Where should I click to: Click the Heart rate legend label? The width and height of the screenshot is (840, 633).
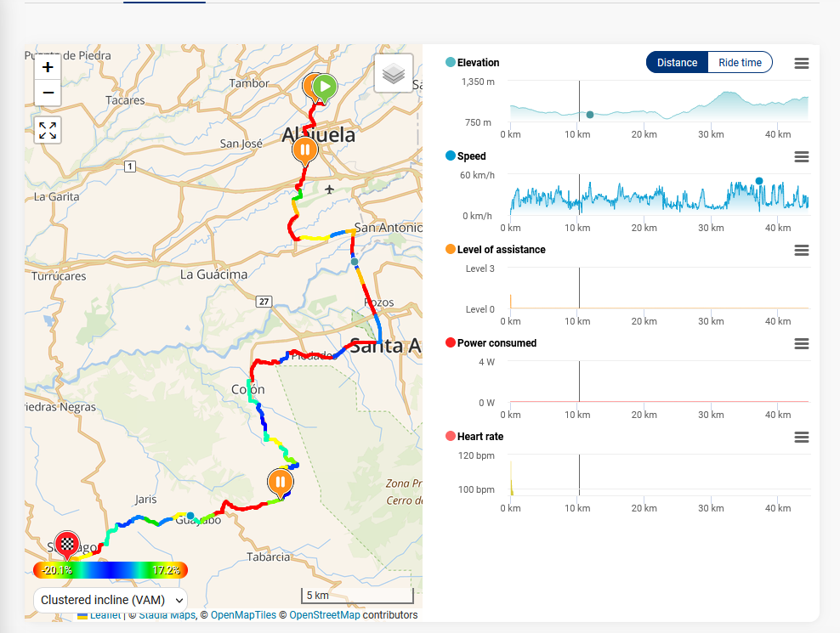coord(480,437)
